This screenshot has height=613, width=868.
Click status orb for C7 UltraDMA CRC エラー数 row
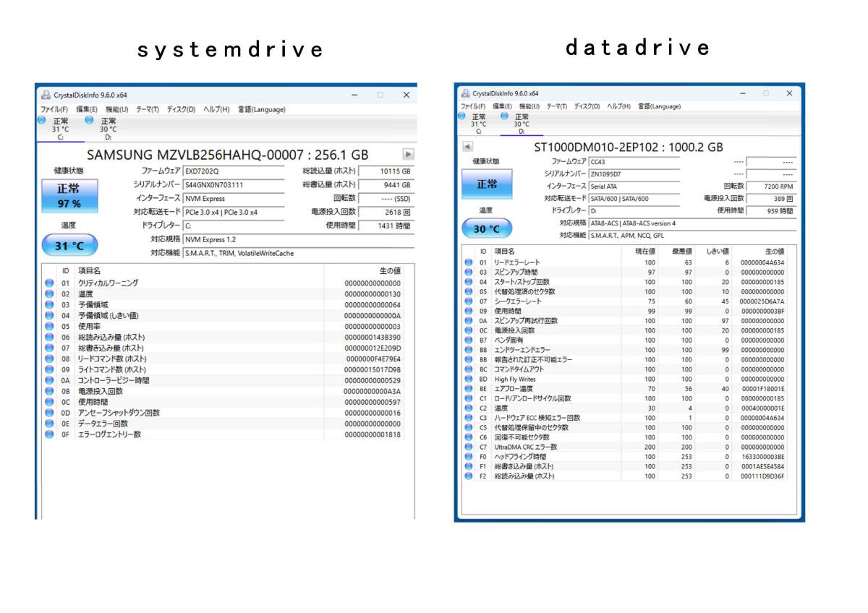[469, 447]
